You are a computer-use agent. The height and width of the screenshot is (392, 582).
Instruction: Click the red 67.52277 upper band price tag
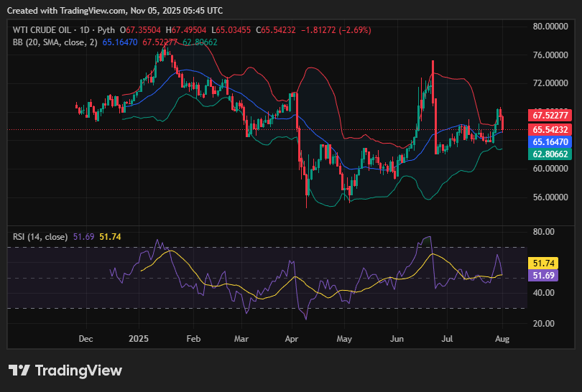[550, 115]
